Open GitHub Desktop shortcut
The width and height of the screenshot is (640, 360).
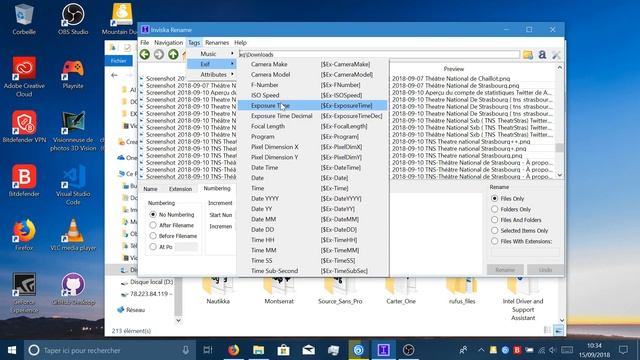point(73,289)
